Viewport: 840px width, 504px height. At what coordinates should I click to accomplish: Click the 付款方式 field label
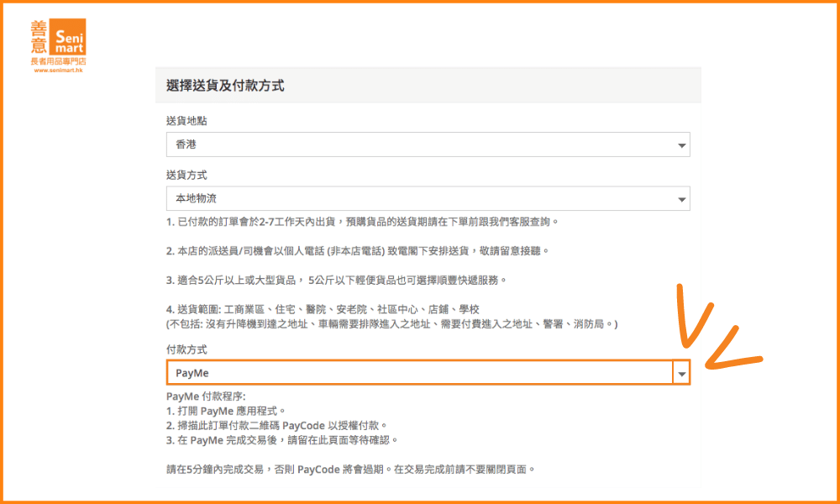pos(186,349)
